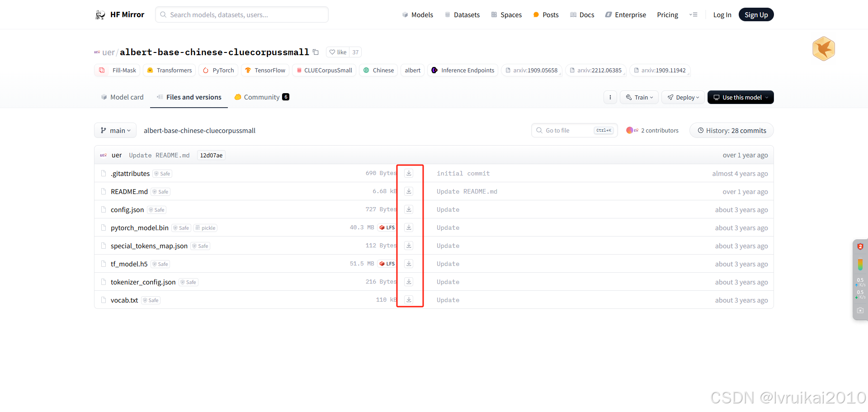Screen dimensions: 868x412
Task: Open the Transformers tag
Action: click(x=170, y=70)
